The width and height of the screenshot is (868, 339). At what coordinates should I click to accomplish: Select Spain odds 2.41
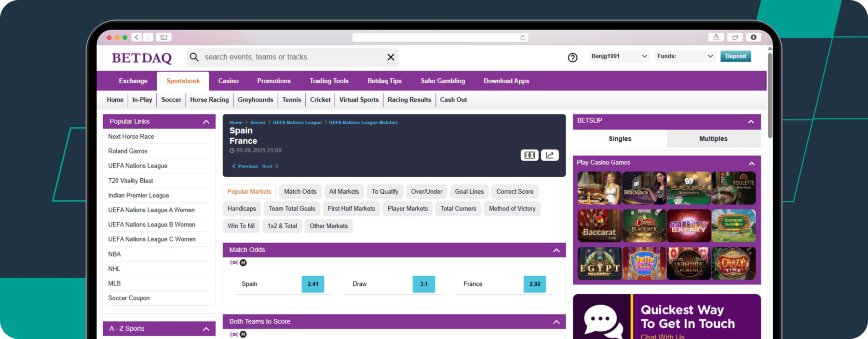(313, 284)
